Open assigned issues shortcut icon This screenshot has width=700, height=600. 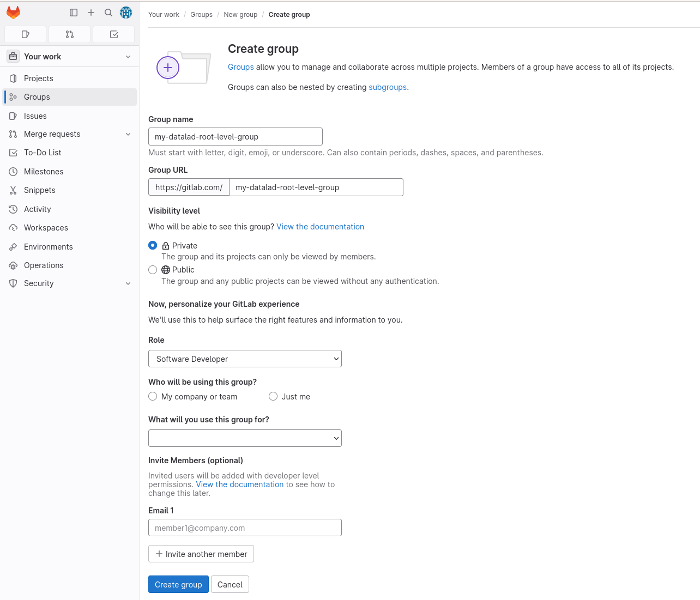point(25,34)
